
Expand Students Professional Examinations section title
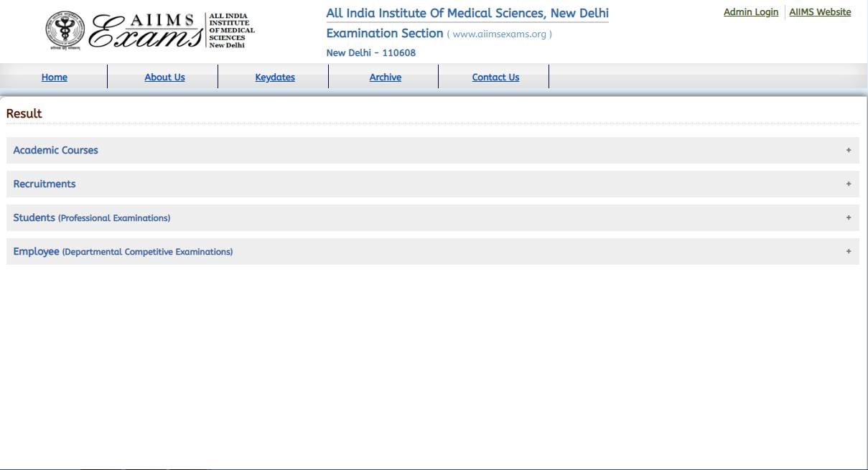coord(91,218)
